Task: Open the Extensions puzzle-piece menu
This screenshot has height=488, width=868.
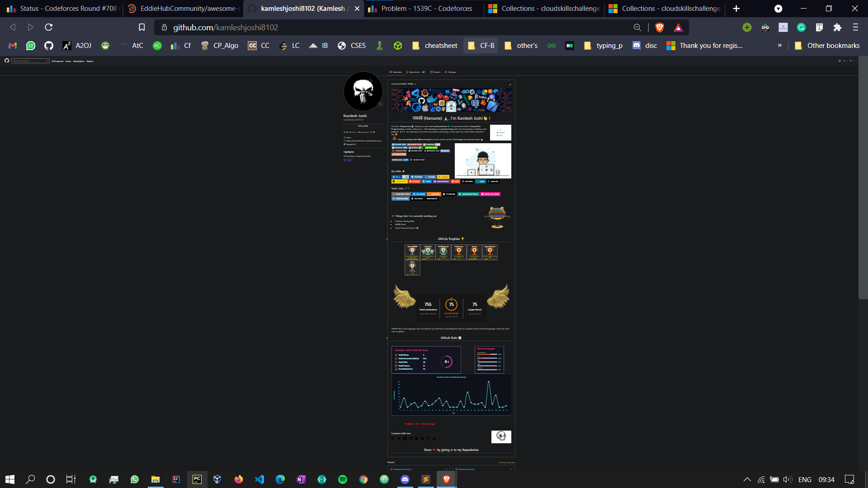Action: tap(837, 28)
